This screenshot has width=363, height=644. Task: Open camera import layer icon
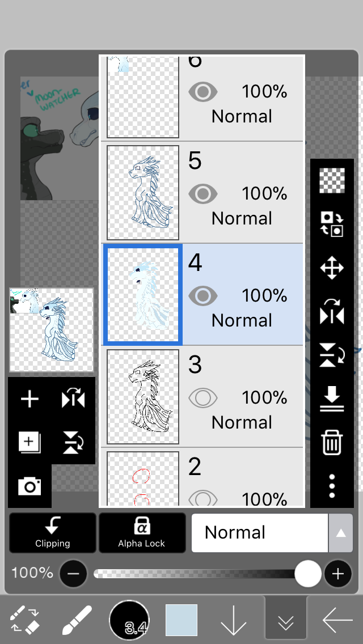click(x=29, y=487)
